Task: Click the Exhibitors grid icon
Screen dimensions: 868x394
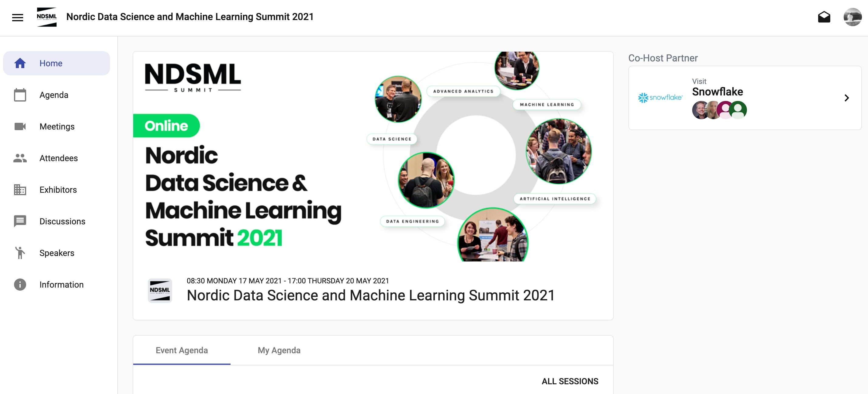Action: click(20, 190)
